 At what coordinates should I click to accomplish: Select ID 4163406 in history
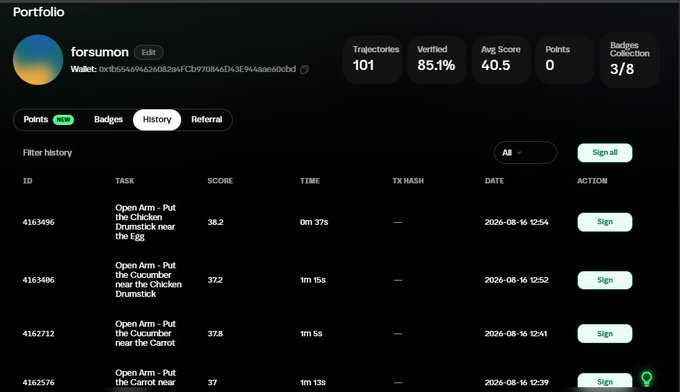tap(39, 280)
